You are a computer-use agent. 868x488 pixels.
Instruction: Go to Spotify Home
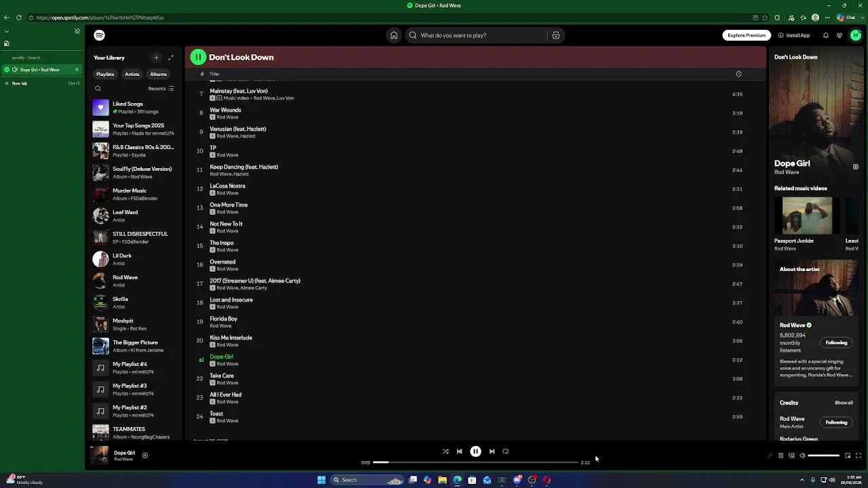pyautogui.click(x=393, y=35)
